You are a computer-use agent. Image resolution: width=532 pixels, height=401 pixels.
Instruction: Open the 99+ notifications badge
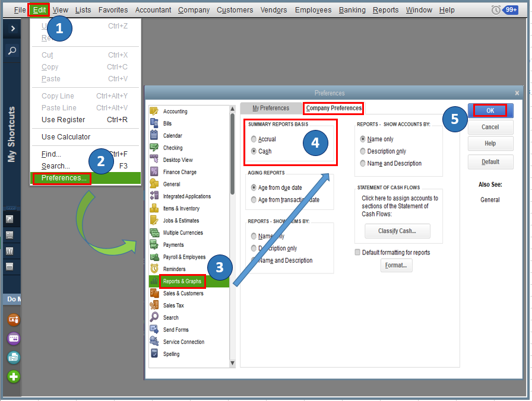click(x=511, y=10)
